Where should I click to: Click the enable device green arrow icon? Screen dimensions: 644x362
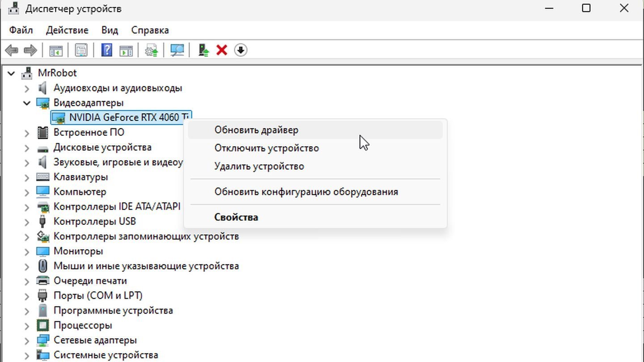click(203, 50)
